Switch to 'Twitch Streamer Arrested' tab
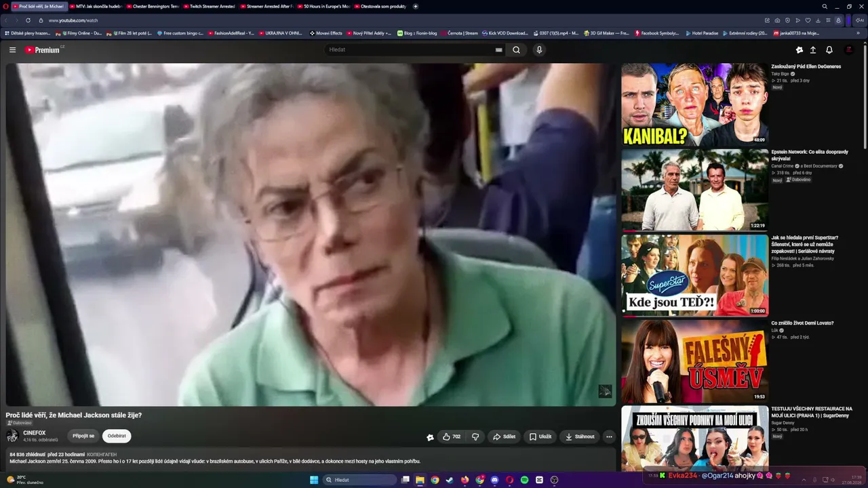Viewport: 868px width, 488px height. (x=209, y=6)
